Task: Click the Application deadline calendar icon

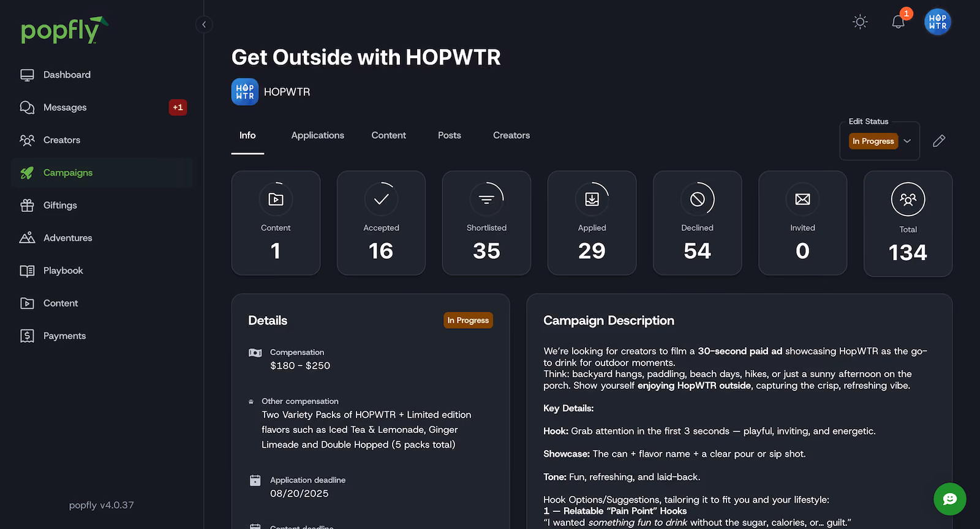Action: [x=255, y=481]
